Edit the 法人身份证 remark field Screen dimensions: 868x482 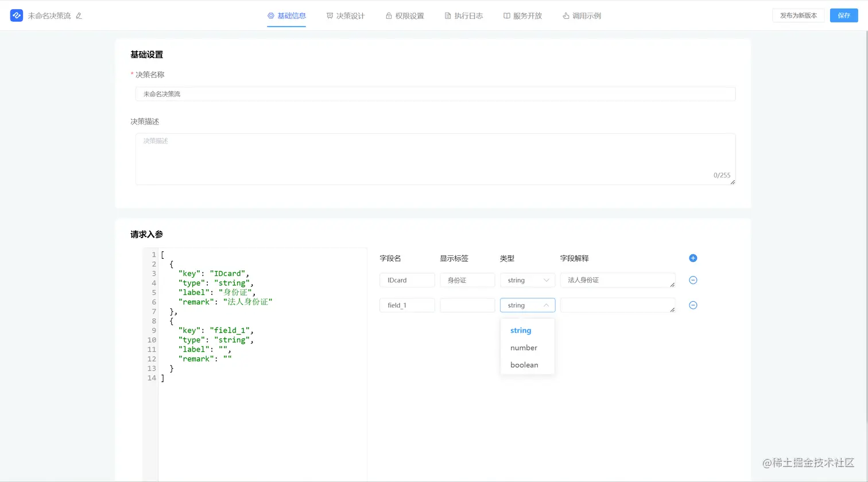(618, 280)
